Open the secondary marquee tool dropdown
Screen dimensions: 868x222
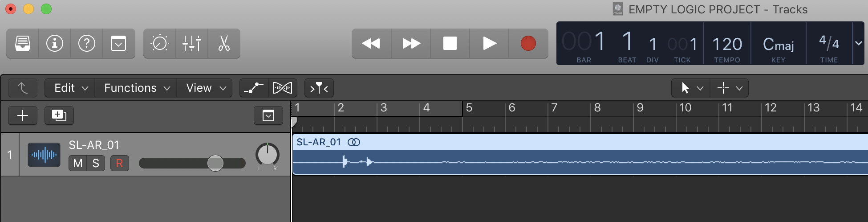click(730, 88)
